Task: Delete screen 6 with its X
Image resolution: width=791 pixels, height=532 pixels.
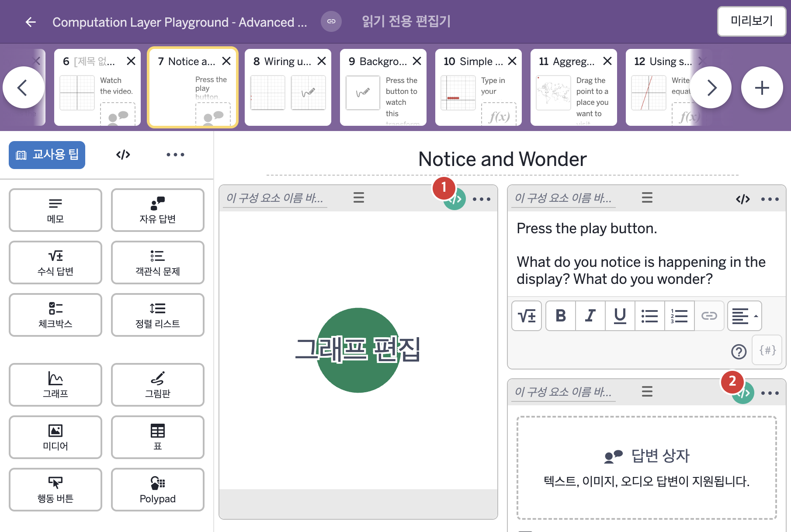Action: click(131, 61)
